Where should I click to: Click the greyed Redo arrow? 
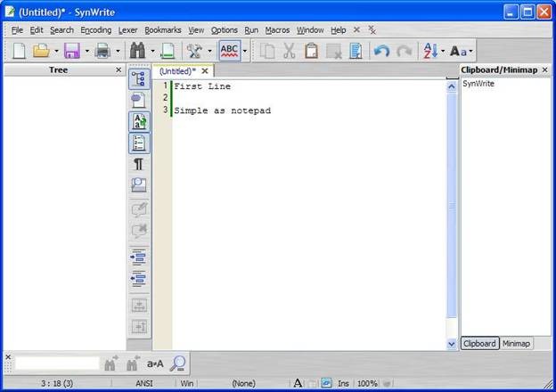pos(404,51)
